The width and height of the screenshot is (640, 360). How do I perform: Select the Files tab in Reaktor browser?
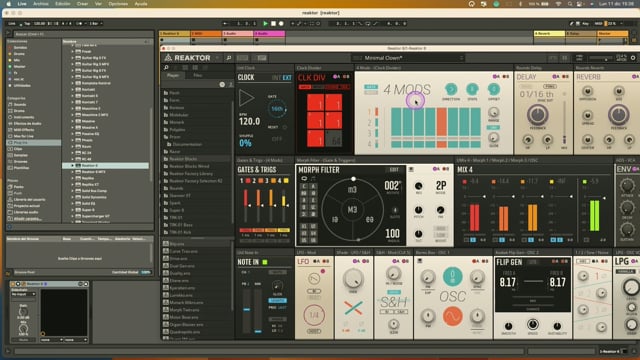[x=198, y=76]
